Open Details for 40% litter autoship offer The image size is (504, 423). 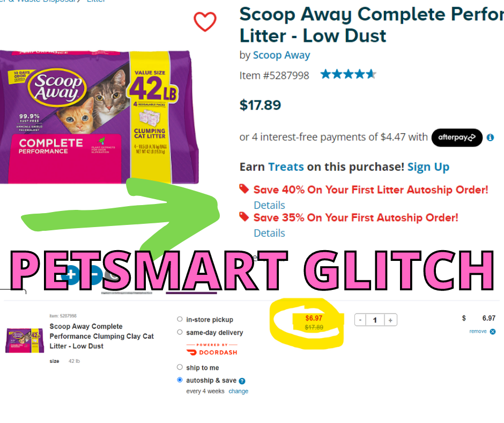[269, 205]
